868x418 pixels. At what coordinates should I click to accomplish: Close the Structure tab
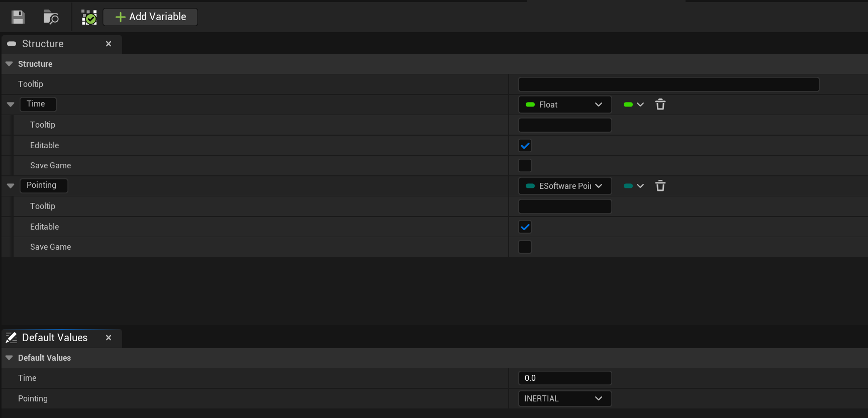109,44
